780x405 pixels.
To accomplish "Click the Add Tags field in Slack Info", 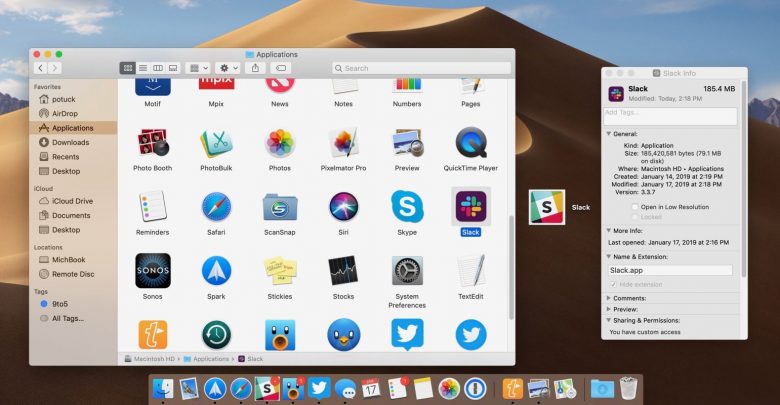I will click(x=670, y=116).
